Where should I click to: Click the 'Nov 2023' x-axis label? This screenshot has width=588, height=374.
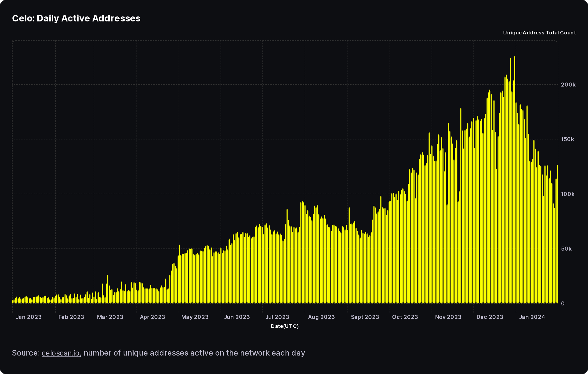tap(448, 317)
